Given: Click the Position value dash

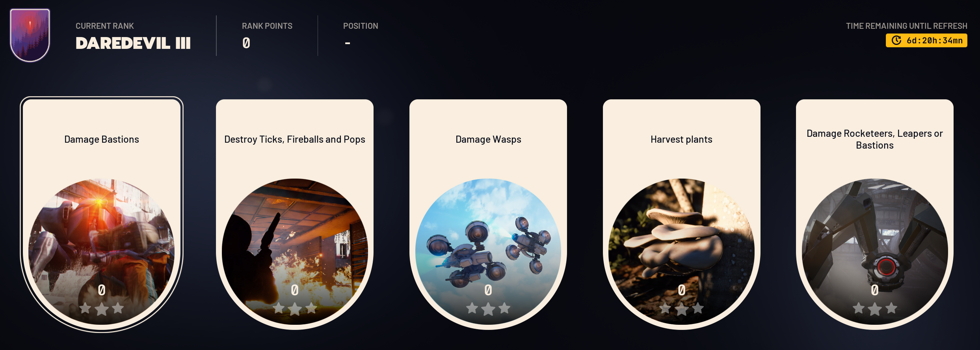Looking at the screenshot, I should coord(348,43).
